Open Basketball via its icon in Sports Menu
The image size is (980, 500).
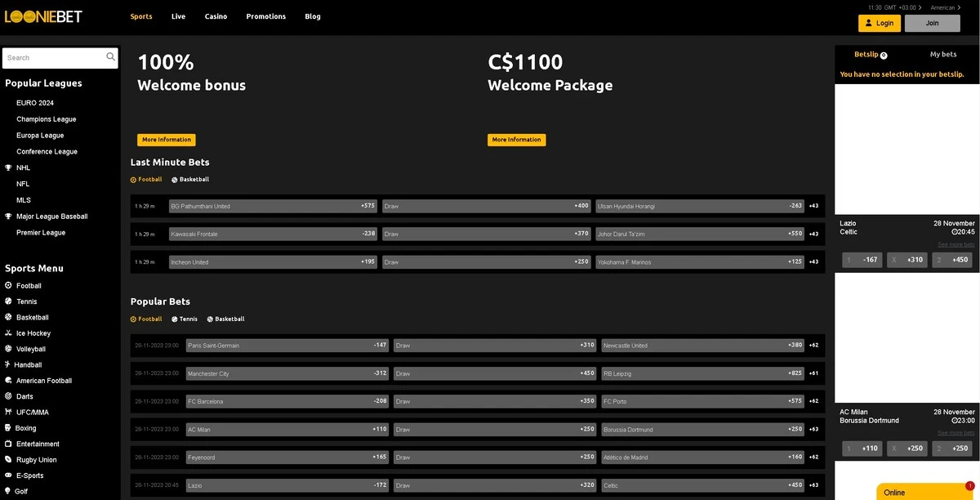click(x=8, y=317)
